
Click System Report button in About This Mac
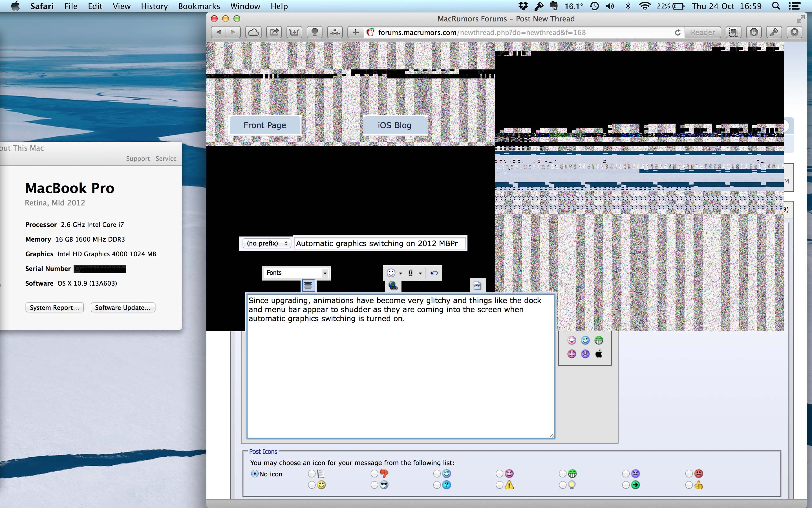54,307
